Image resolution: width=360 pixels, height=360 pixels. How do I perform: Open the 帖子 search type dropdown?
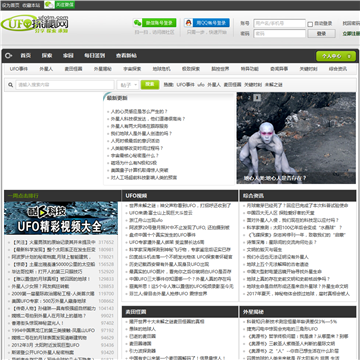(128, 85)
